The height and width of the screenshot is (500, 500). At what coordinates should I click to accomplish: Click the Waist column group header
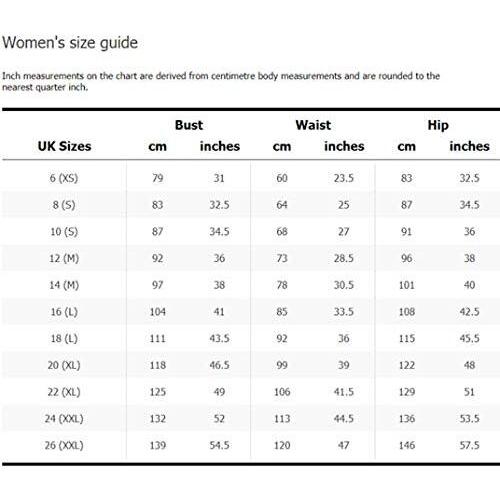(x=313, y=125)
